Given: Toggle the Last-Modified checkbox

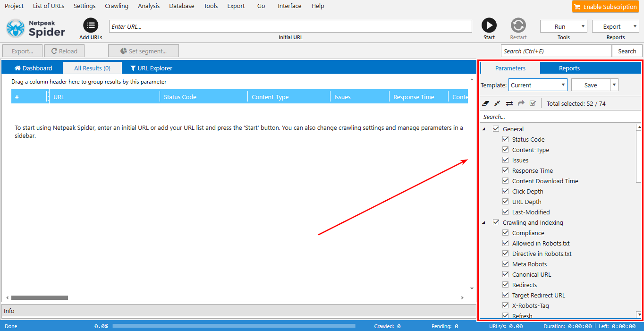Looking at the screenshot, I should 506,212.
